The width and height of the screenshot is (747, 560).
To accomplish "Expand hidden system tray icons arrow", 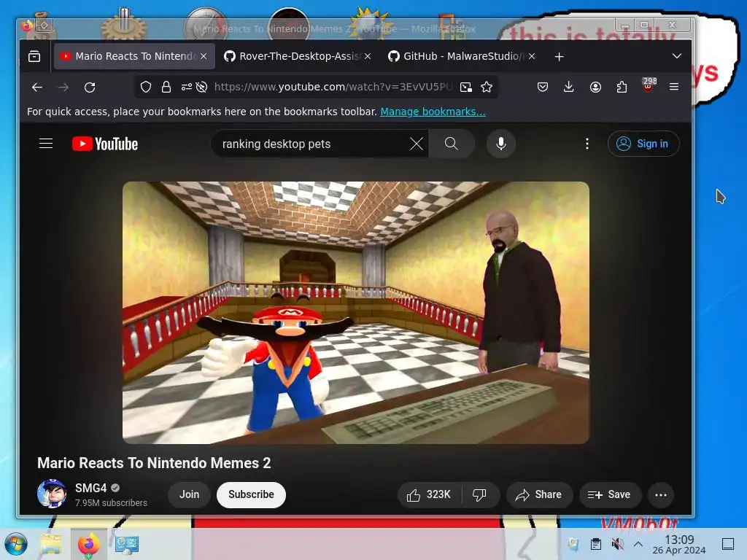I will point(638,544).
